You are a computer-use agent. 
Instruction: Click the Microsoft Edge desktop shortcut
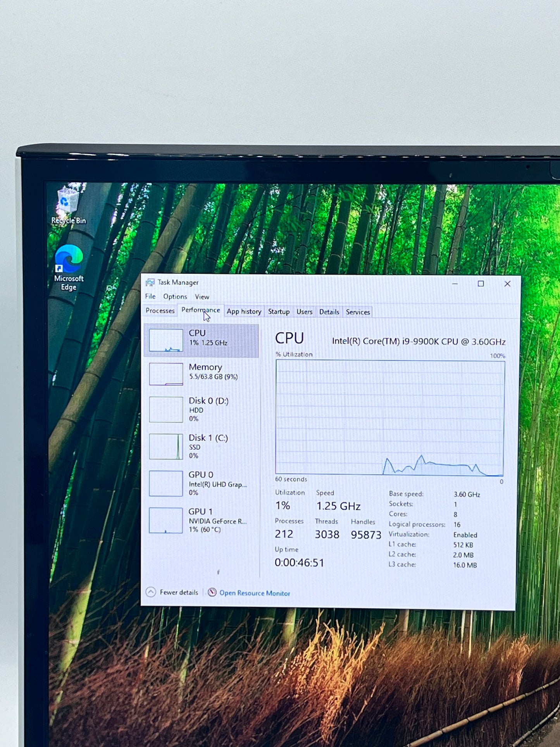[69, 267]
